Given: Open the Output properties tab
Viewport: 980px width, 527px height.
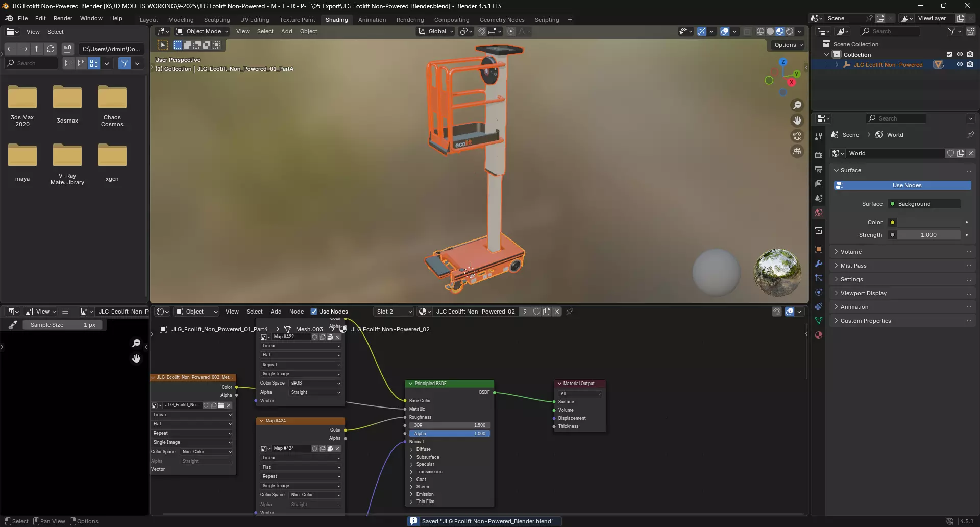Looking at the screenshot, I should pyautogui.click(x=819, y=169).
